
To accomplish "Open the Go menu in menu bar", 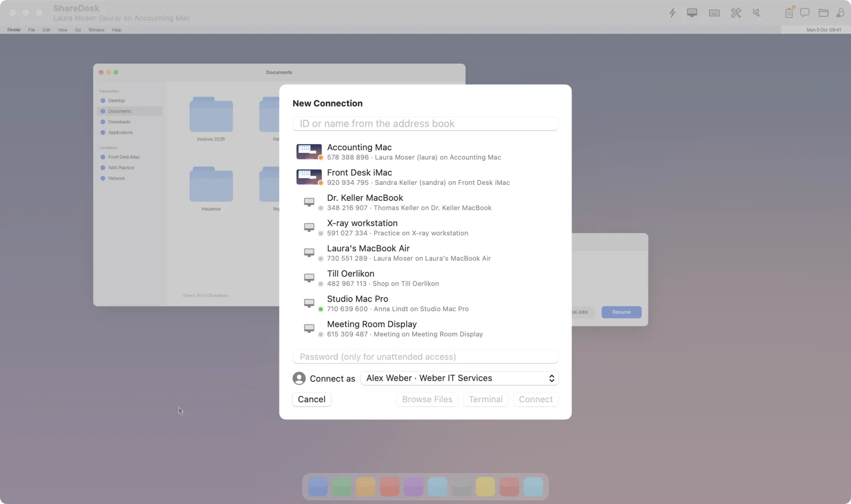I will [78, 30].
